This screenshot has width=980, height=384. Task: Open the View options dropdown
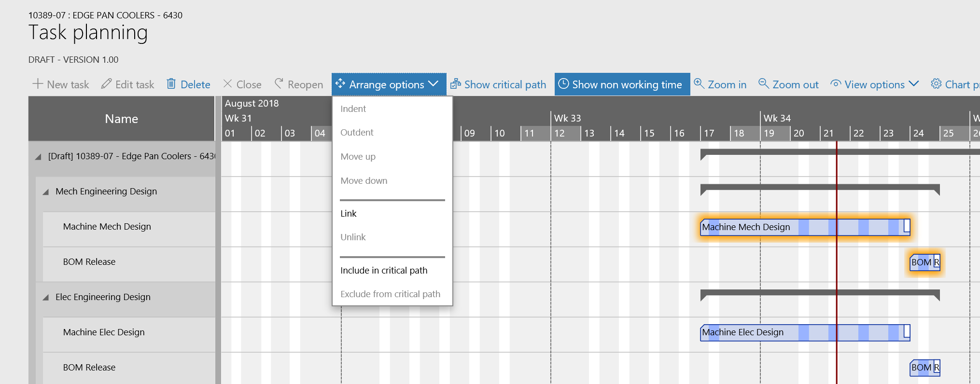click(x=874, y=84)
